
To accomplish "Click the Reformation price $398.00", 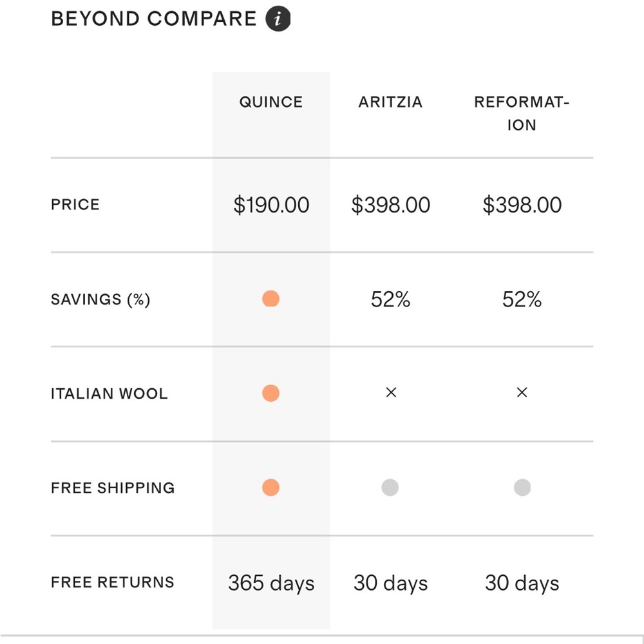I will point(522,205).
